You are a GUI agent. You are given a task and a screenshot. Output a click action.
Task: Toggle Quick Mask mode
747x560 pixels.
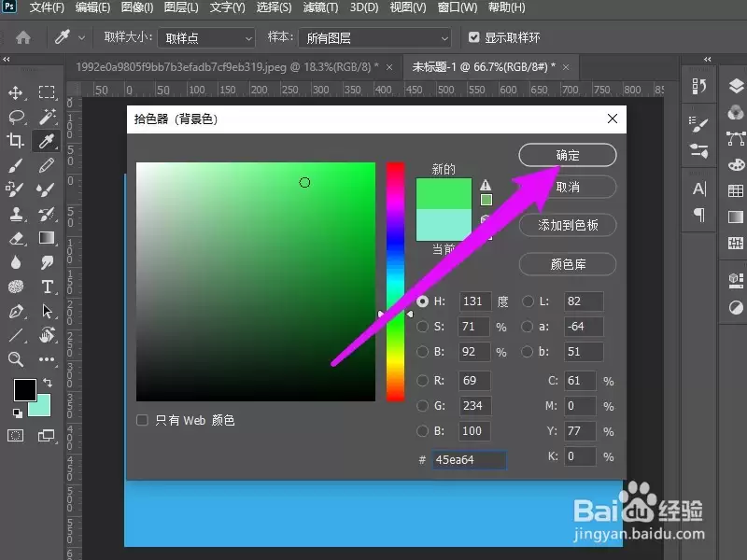15,435
